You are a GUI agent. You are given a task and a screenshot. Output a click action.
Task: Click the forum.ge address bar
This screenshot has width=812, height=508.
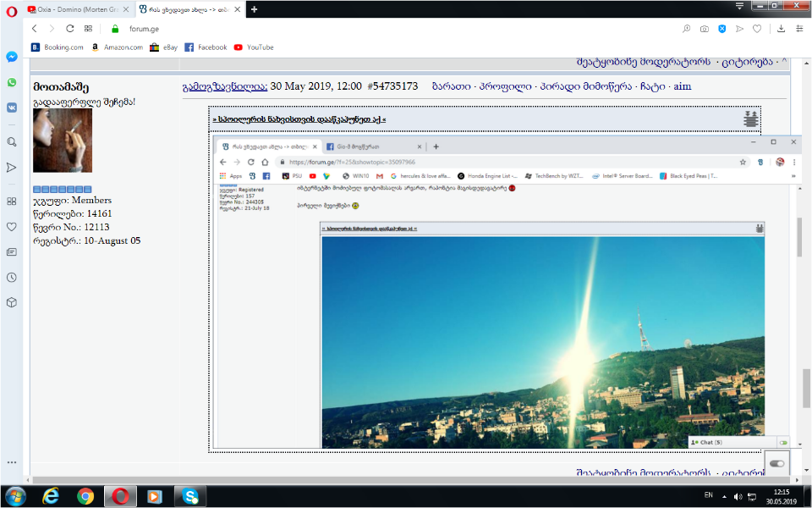click(x=381, y=29)
